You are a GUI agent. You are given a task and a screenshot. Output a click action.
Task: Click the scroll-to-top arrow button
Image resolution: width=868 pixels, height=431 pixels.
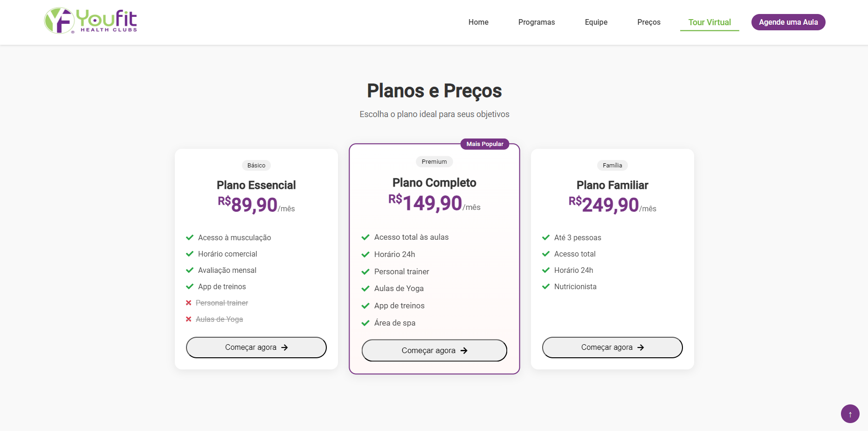tap(850, 414)
